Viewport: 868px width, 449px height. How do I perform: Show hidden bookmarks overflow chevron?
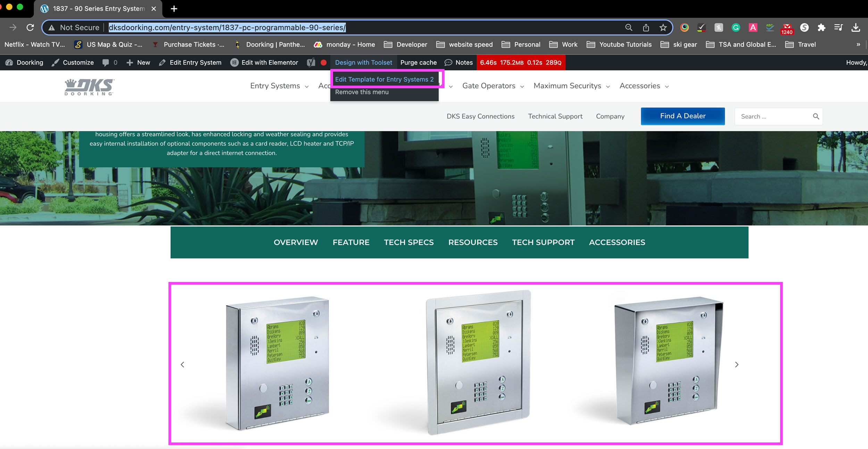[x=858, y=44]
